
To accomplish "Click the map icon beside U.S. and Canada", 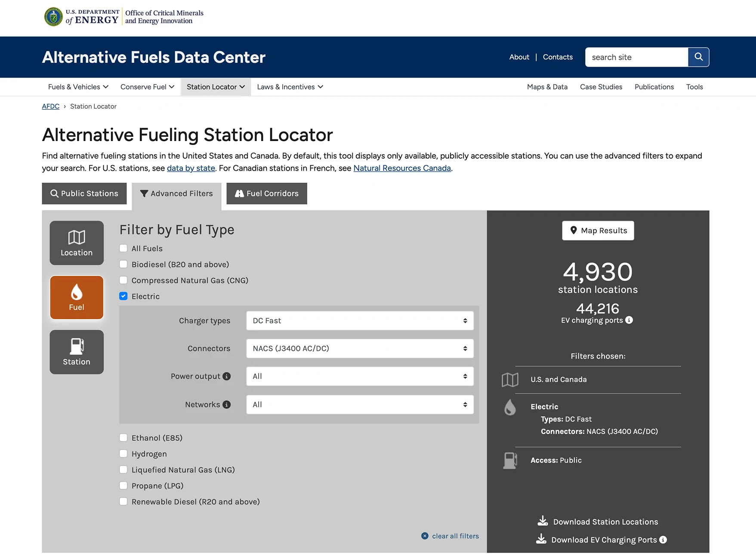I will [510, 380].
